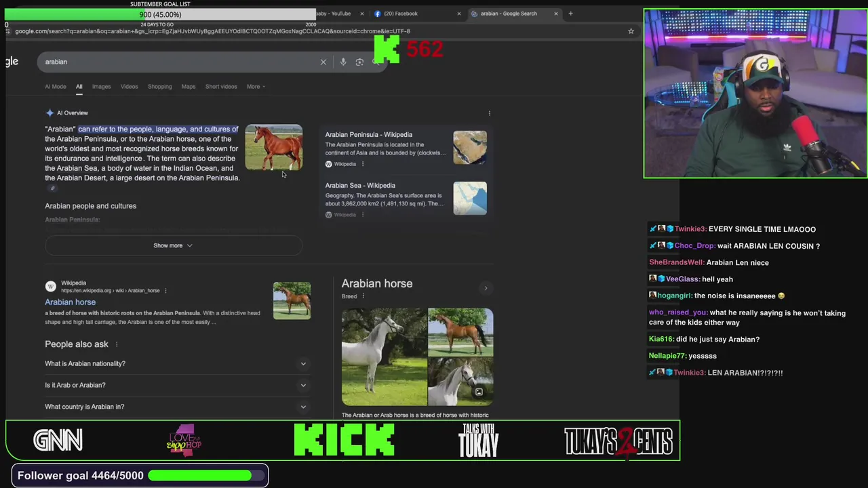868x488 pixels.
Task: Switch to Shopping results tab
Action: point(159,87)
